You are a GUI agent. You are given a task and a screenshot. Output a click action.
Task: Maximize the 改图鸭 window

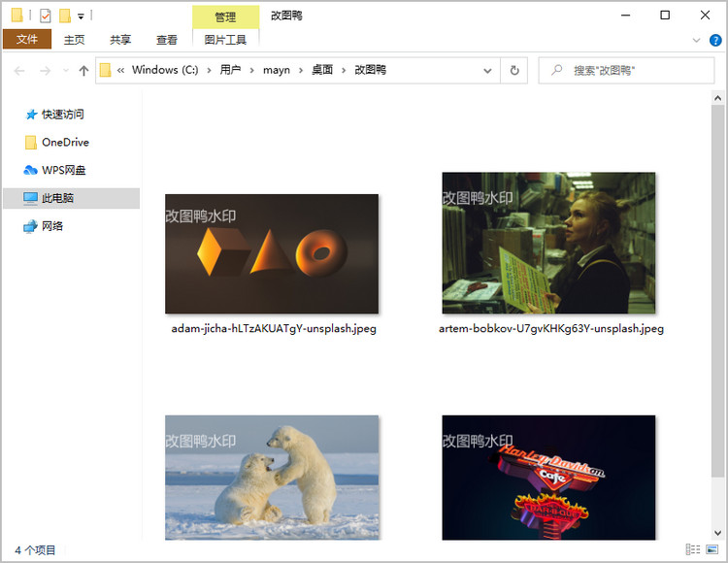pos(665,16)
